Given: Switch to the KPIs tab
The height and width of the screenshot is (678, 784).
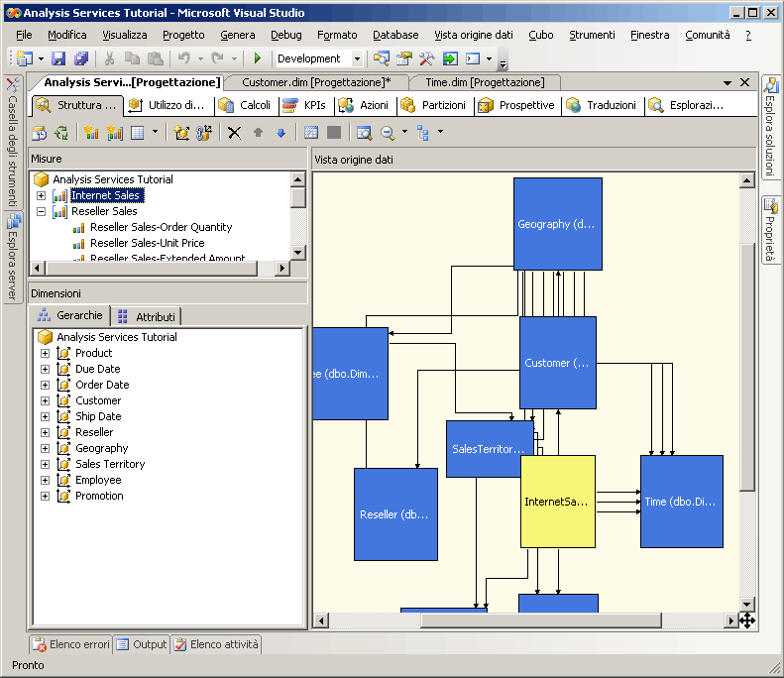Looking at the screenshot, I should pos(306,105).
